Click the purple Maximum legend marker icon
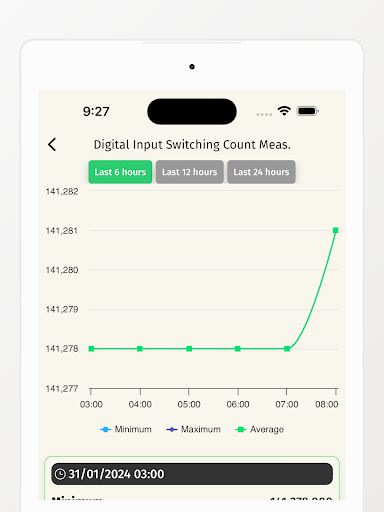 [x=172, y=430]
